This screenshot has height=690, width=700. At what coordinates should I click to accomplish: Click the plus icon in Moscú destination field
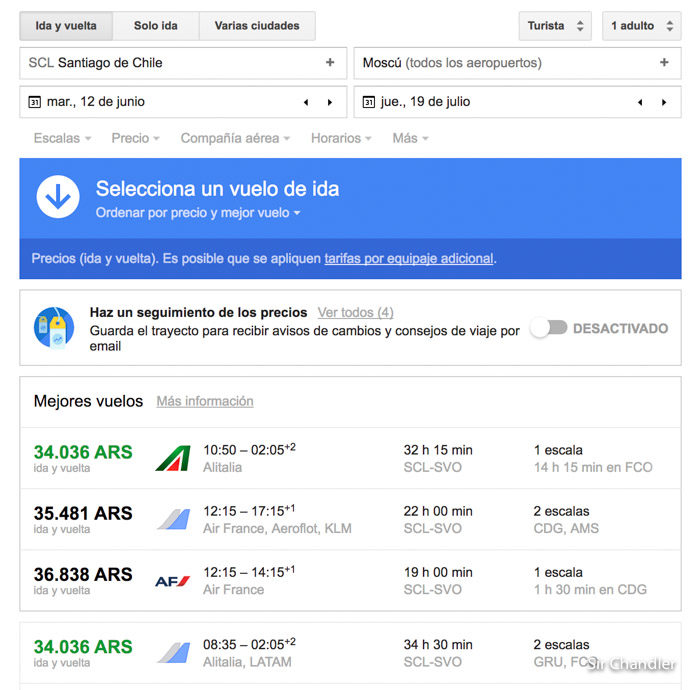point(664,63)
